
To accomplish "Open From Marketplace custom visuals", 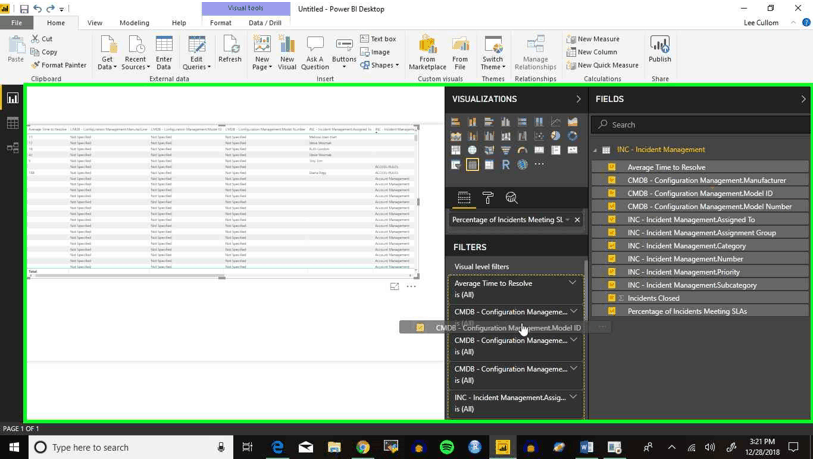I will point(427,53).
